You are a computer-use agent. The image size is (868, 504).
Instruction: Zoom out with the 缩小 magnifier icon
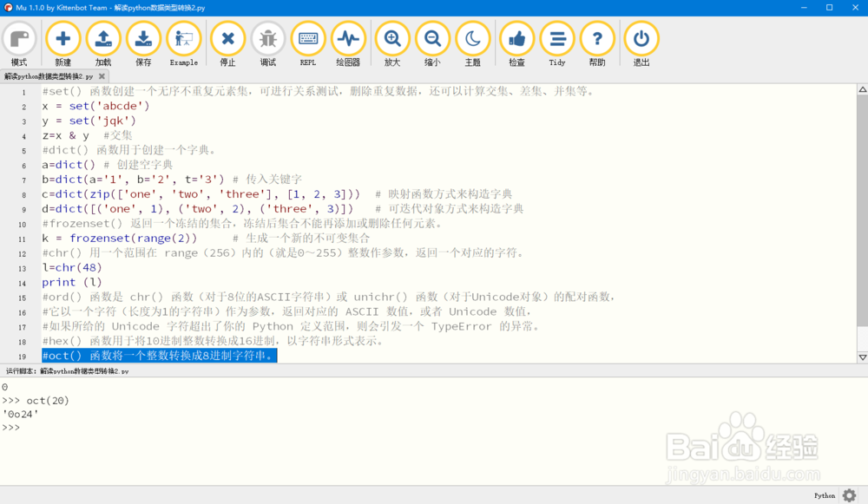click(x=431, y=38)
